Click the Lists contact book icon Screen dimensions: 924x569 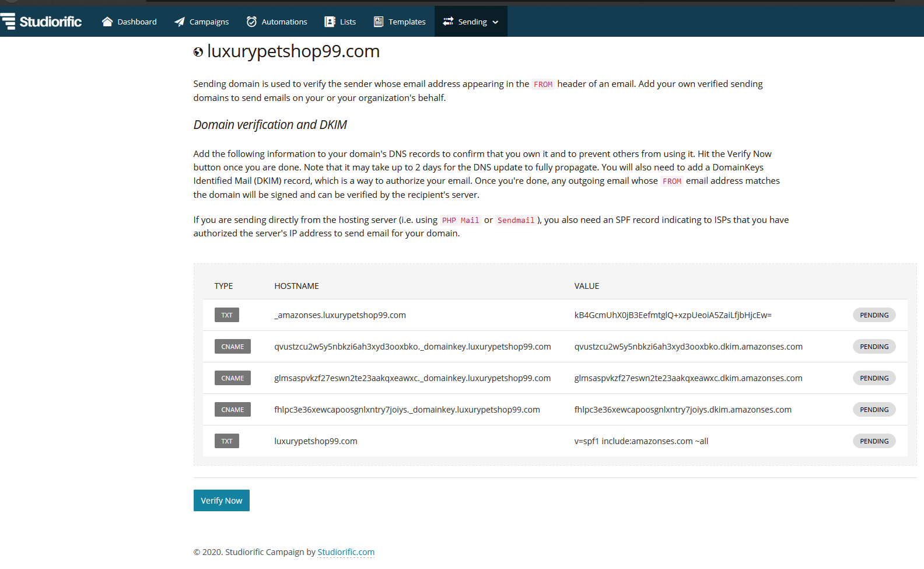[x=330, y=22]
